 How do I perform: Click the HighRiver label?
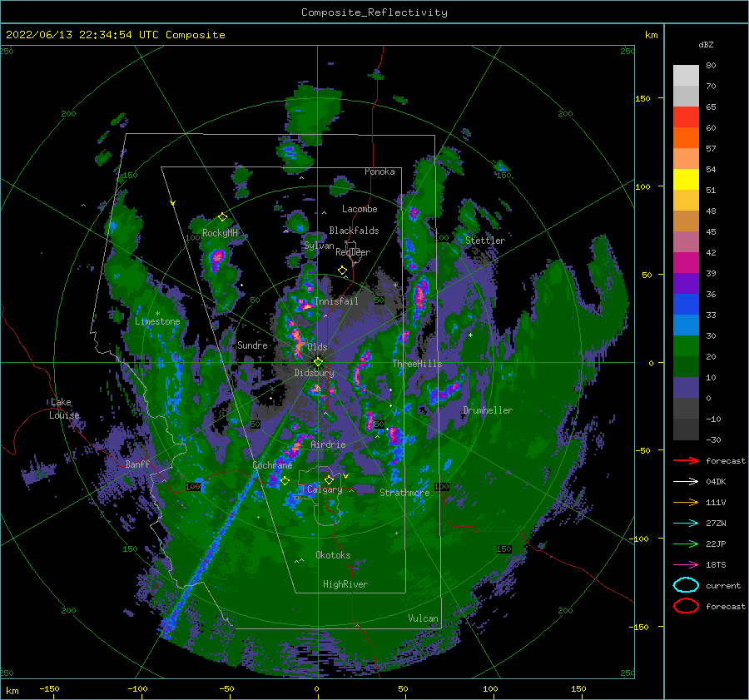pos(345,584)
